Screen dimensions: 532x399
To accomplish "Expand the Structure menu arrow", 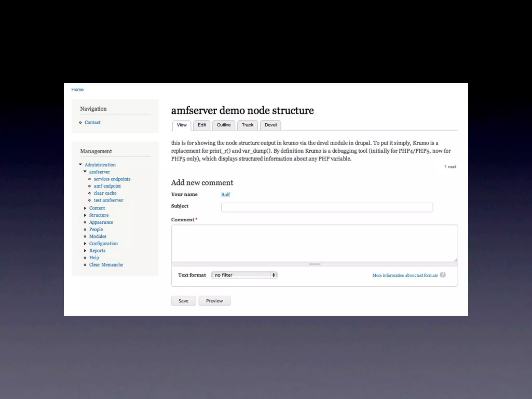I will (85, 215).
